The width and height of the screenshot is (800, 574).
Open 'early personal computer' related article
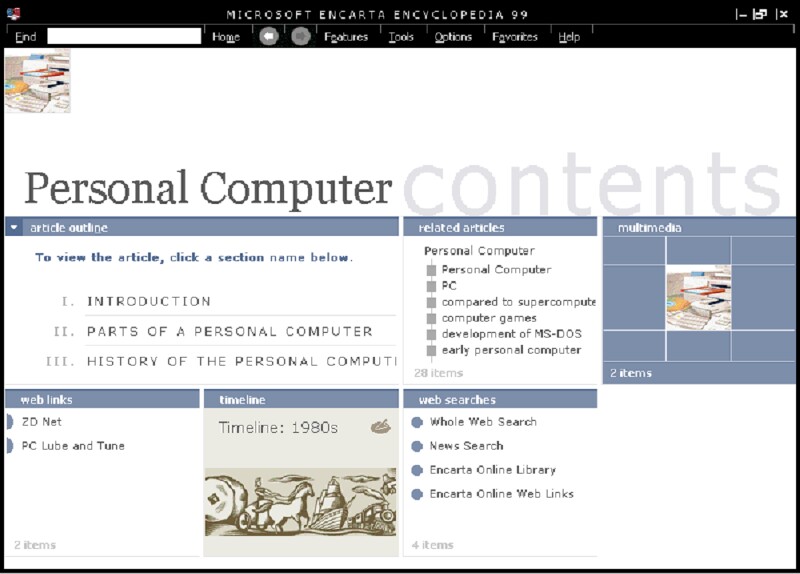pyautogui.click(x=511, y=350)
